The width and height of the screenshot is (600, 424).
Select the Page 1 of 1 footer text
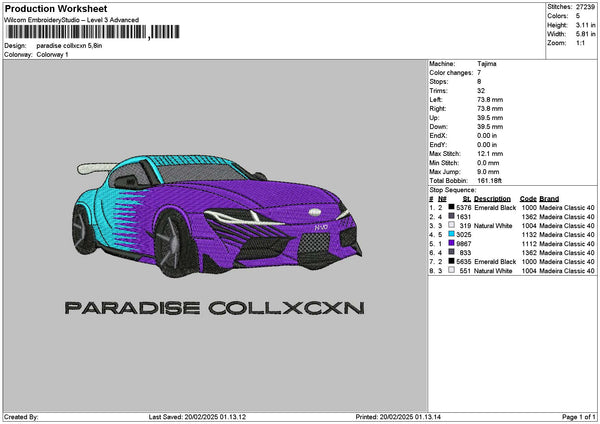[x=579, y=417]
